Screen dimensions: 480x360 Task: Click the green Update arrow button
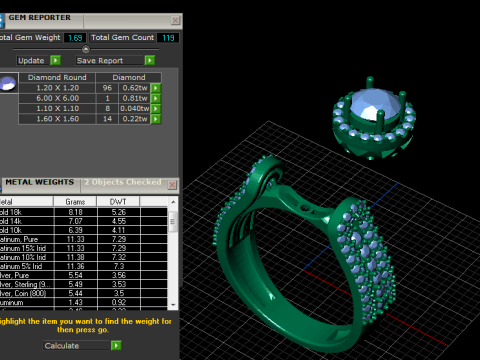coord(55,60)
